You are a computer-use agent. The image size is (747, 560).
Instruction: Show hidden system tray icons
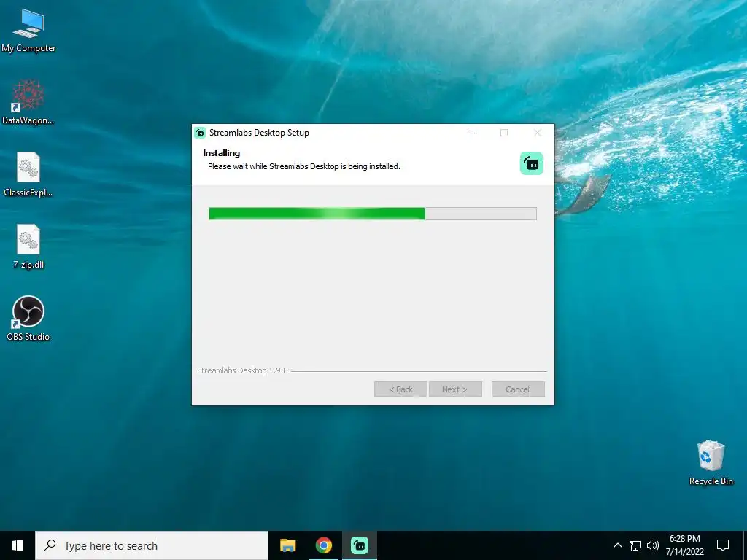click(x=617, y=545)
